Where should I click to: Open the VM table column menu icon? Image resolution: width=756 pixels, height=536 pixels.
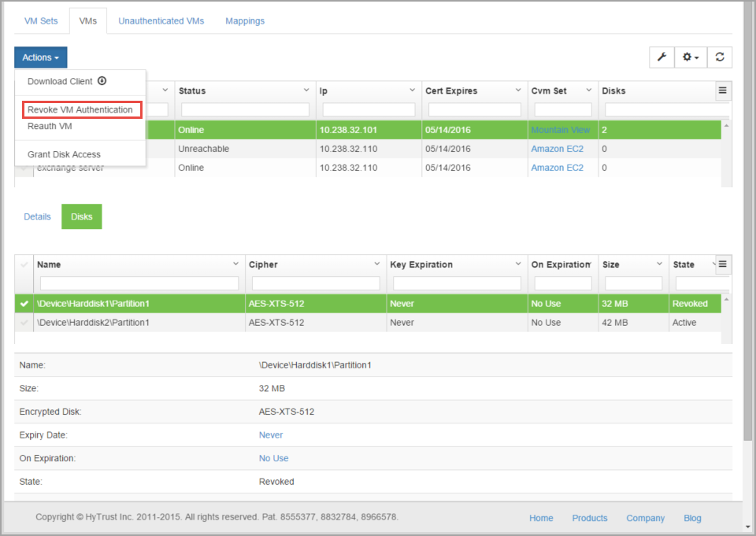coord(723,91)
